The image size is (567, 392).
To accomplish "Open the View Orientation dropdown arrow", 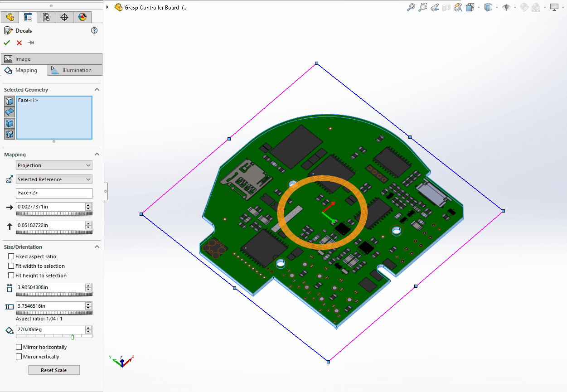I will click(x=479, y=8).
